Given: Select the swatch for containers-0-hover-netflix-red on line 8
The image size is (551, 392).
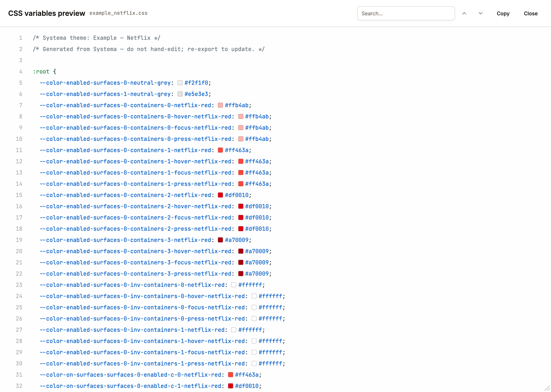Looking at the screenshot, I should (x=241, y=116).
